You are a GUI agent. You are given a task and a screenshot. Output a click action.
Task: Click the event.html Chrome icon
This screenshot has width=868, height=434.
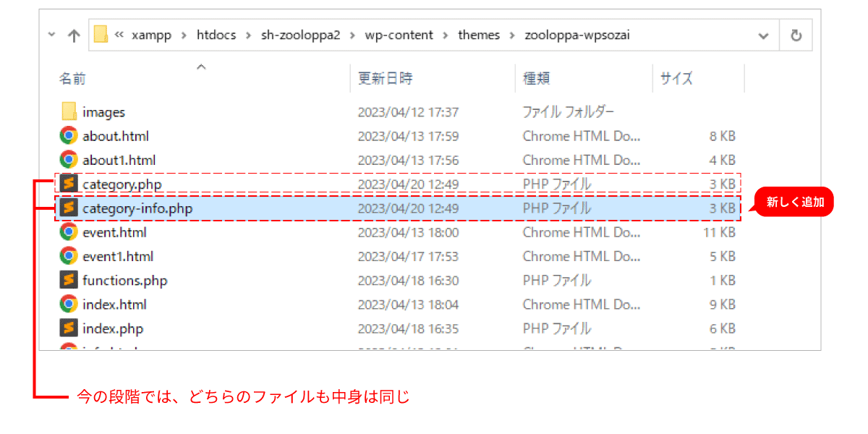69,231
